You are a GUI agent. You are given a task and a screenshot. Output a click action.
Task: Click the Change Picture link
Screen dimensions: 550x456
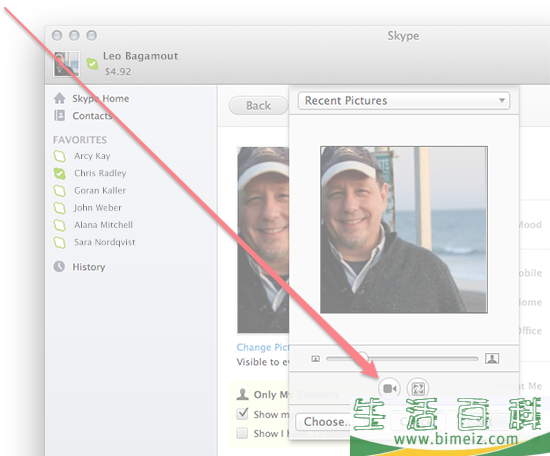pos(263,347)
